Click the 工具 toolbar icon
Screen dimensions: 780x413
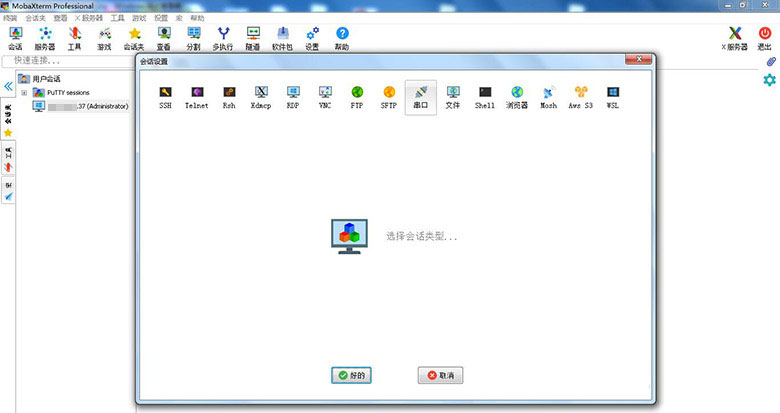(x=75, y=39)
